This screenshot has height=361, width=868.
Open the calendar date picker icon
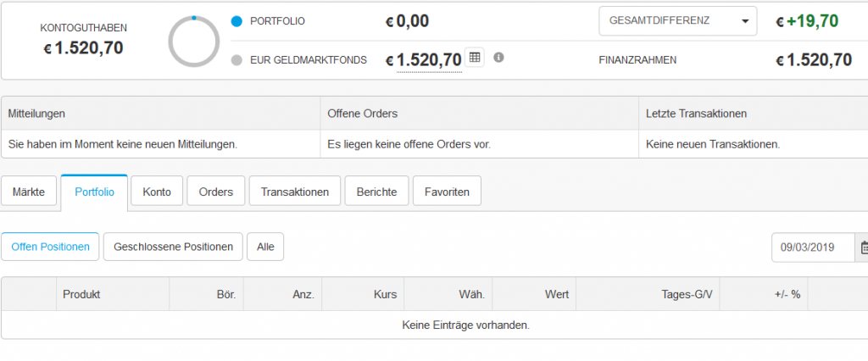coord(864,247)
